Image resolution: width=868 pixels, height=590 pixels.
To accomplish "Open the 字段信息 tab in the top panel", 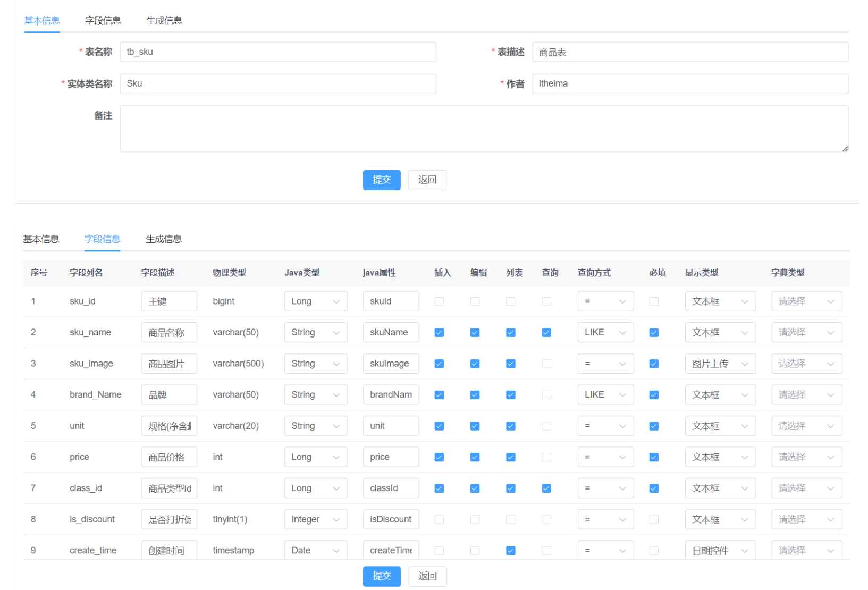I will (x=103, y=20).
